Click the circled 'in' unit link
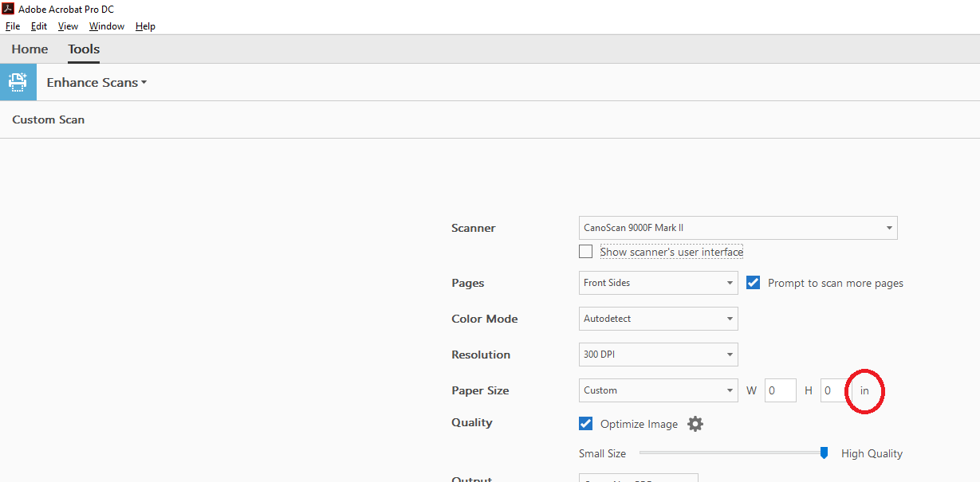Image resolution: width=980 pixels, height=482 pixels. [864, 390]
